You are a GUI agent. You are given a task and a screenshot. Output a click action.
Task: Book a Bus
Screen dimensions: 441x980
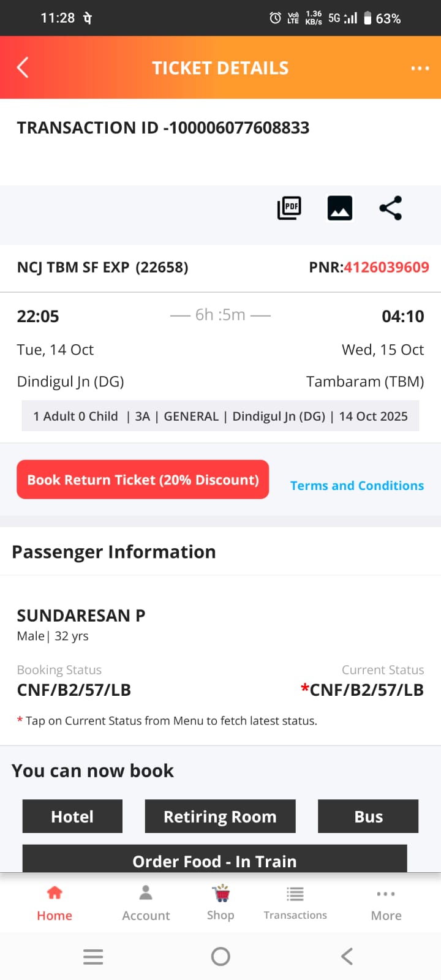click(x=368, y=816)
